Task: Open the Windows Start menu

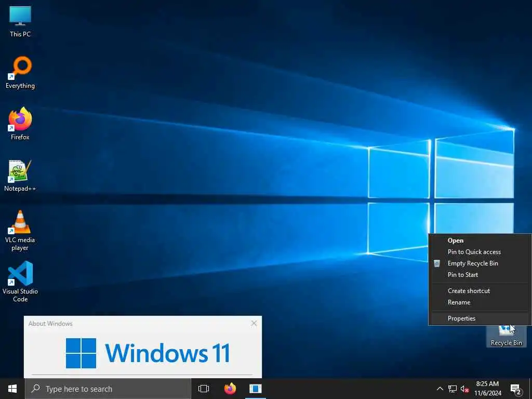Action: pos(12,389)
